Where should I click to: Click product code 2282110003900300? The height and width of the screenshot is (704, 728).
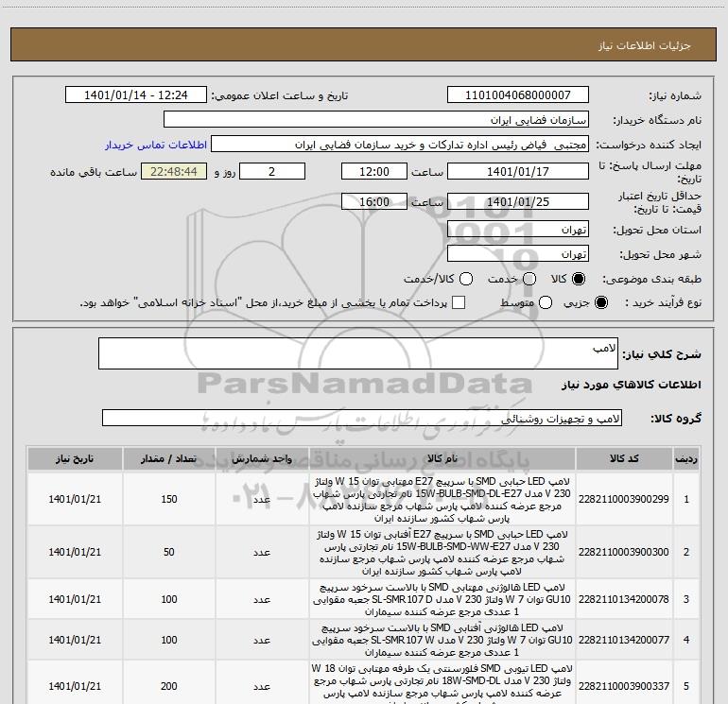[x=624, y=552]
